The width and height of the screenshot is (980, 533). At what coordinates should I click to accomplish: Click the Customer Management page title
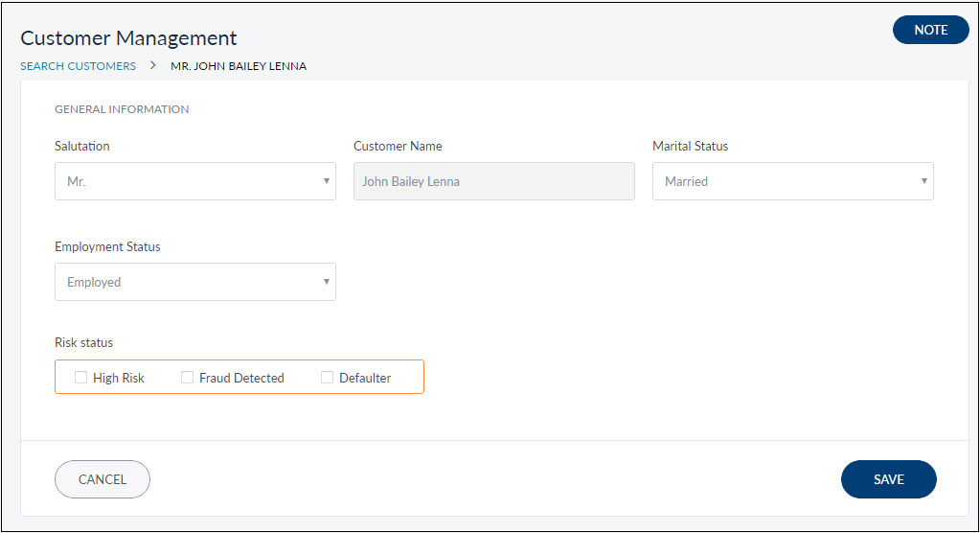pyautogui.click(x=128, y=38)
